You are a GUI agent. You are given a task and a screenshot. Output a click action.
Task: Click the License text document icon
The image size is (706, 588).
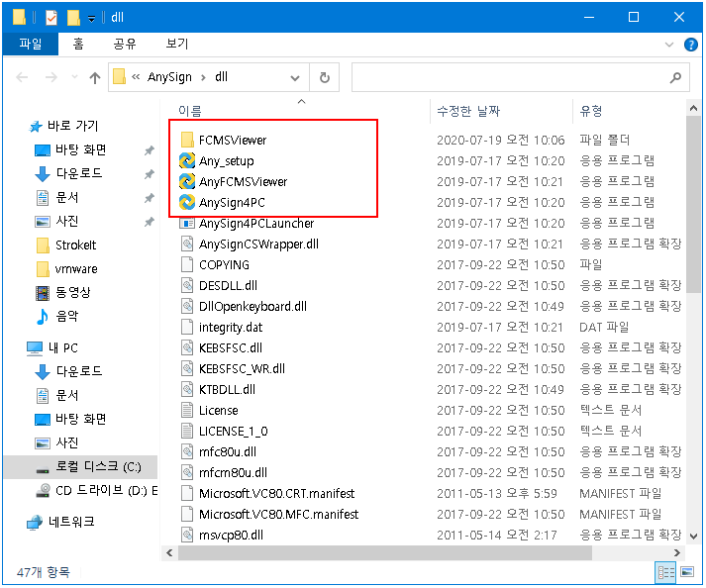point(187,410)
